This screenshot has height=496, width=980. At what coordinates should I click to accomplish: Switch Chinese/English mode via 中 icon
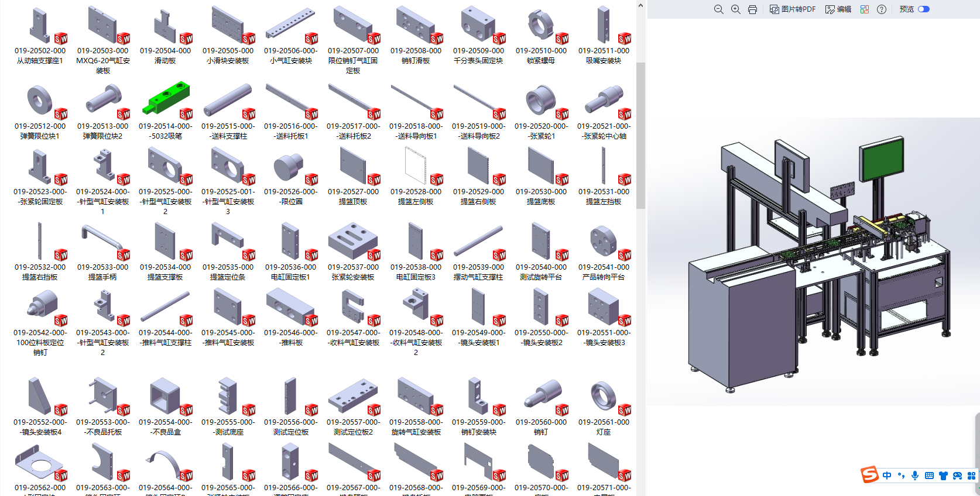(887, 476)
